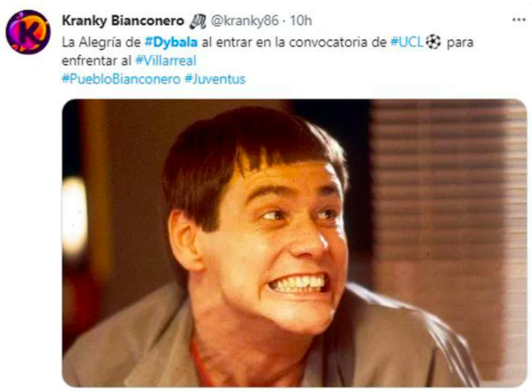Image resolution: width=532 pixels, height=392 pixels.
Task: Click the text 'enfrentar al' in the tweet
Action: tap(96, 60)
